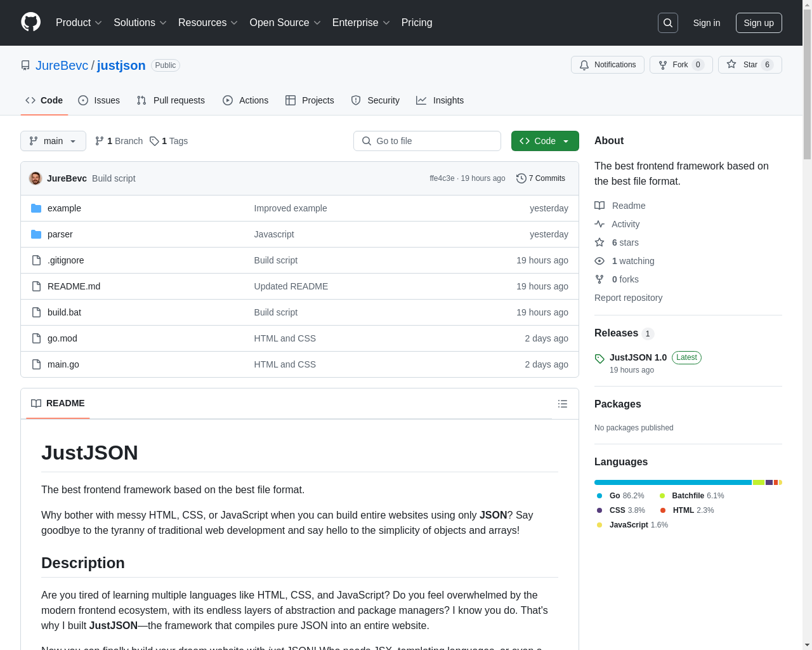Screen dimensions: 812x650
Task: Open the 'Updated README' commit message
Action: [x=291, y=286]
